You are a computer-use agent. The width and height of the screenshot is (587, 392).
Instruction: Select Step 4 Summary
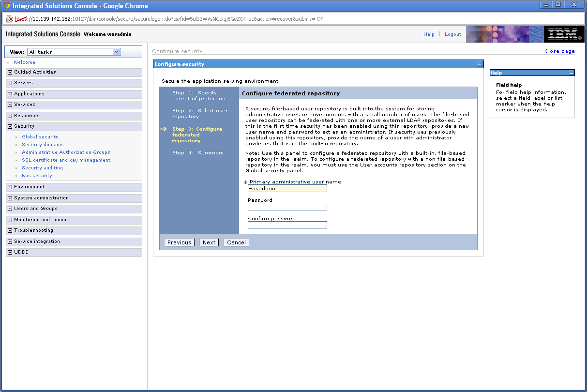coord(198,153)
